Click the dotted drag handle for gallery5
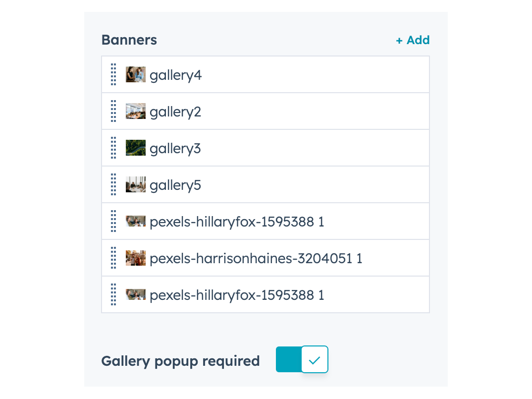532x399 pixels. [113, 184]
